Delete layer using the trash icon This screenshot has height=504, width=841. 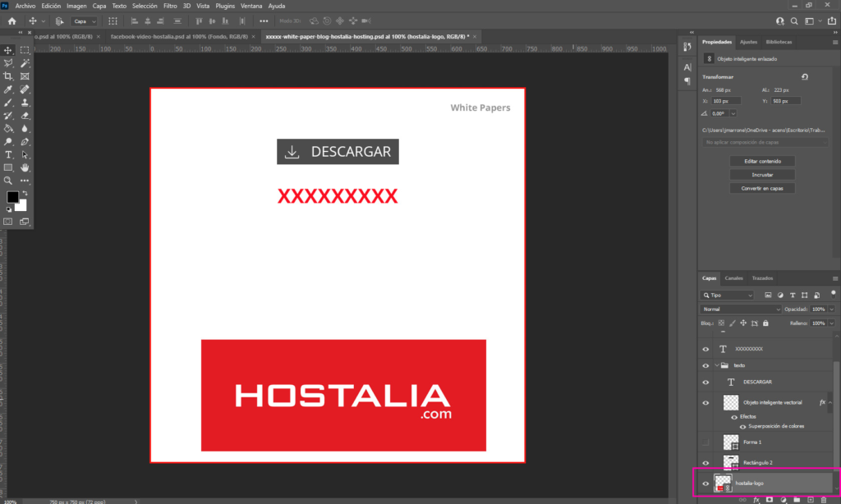824,499
